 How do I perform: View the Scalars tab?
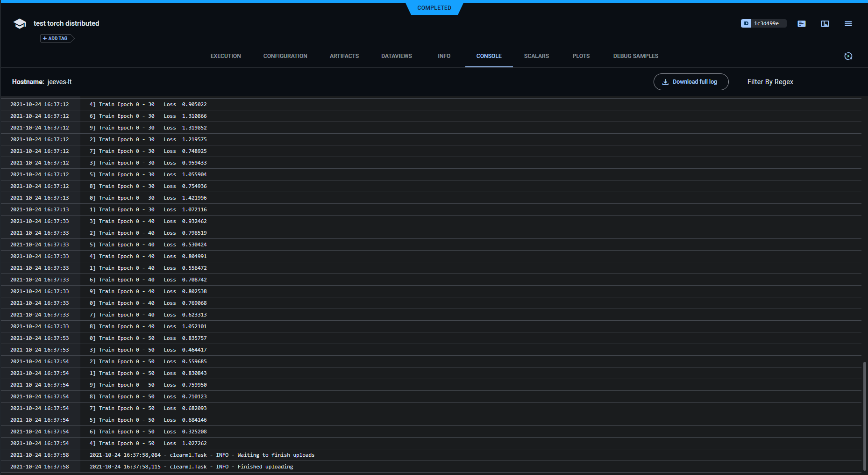tap(536, 56)
